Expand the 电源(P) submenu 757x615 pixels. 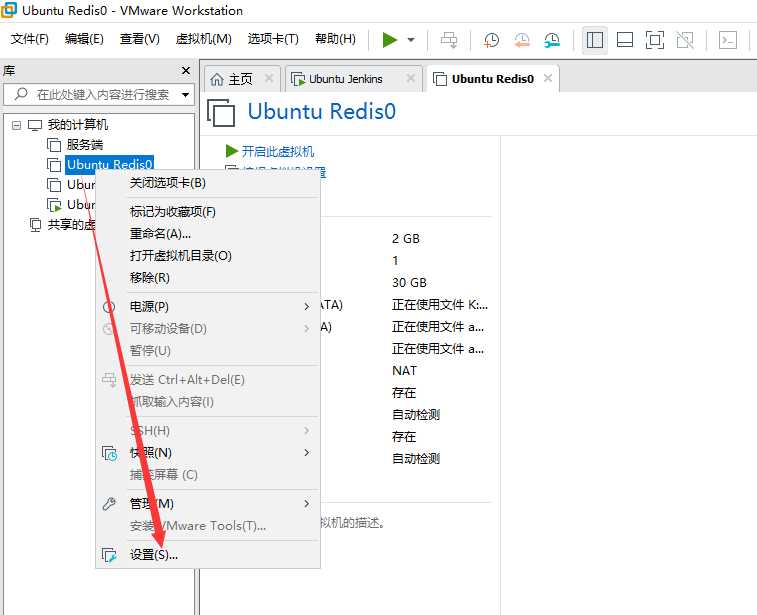208,307
